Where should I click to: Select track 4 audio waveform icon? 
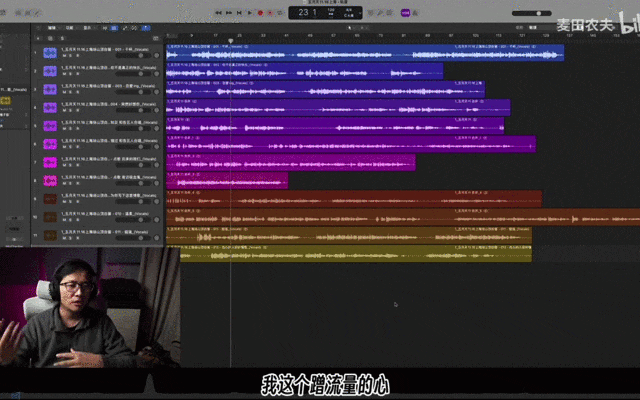tap(50, 108)
